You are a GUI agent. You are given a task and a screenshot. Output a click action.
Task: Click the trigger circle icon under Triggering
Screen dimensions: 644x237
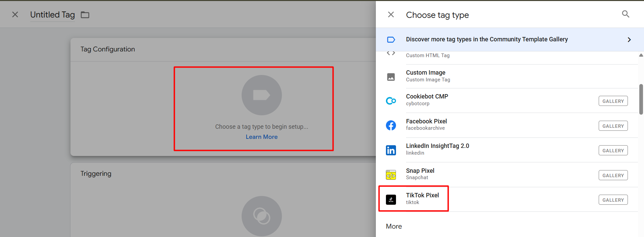point(261,216)
